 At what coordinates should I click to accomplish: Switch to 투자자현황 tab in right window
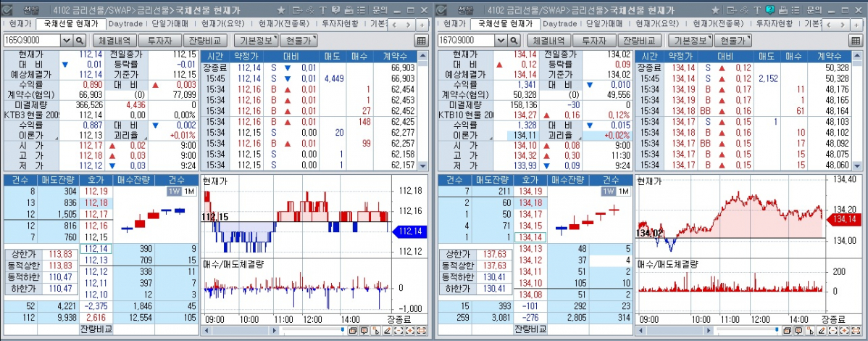pos(774,24)
